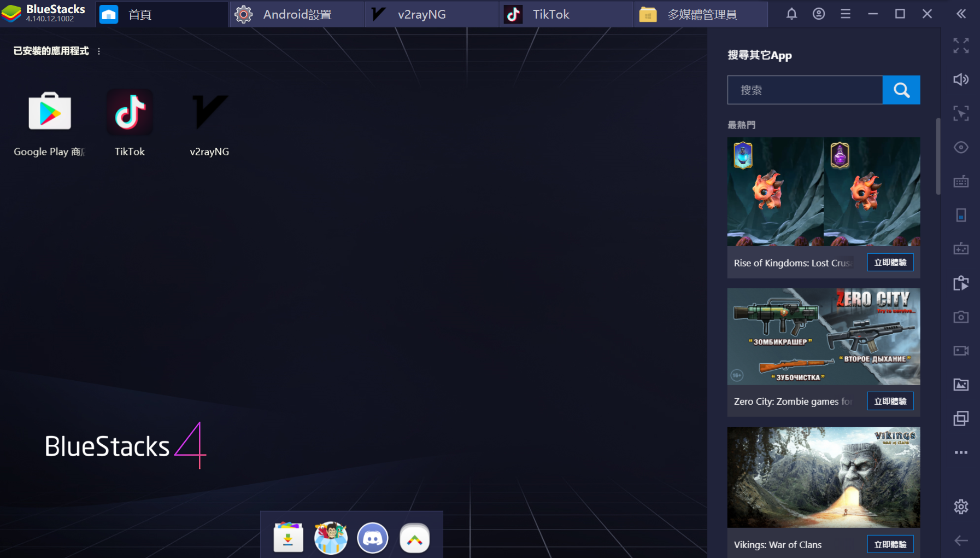This screenshot has width=980, height=558.
Task: Open the user account icon
Action: pos(818,14)
